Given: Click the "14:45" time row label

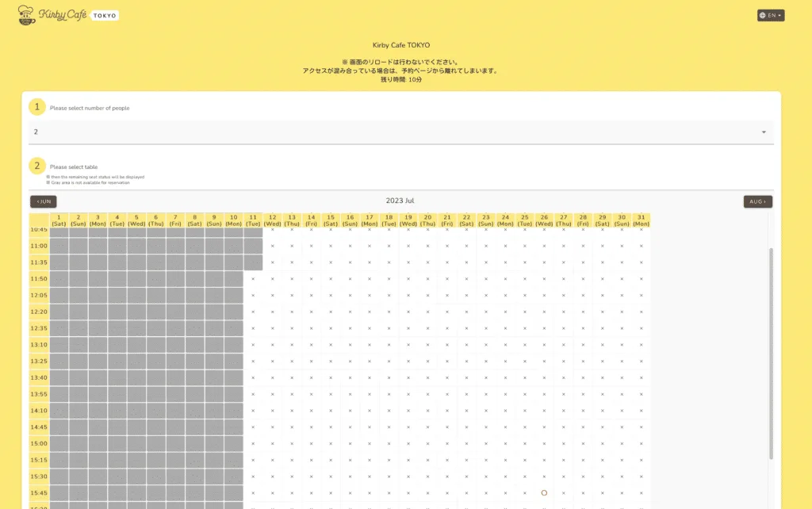Looking at the screenshot, I should click(x=39, y=427).
